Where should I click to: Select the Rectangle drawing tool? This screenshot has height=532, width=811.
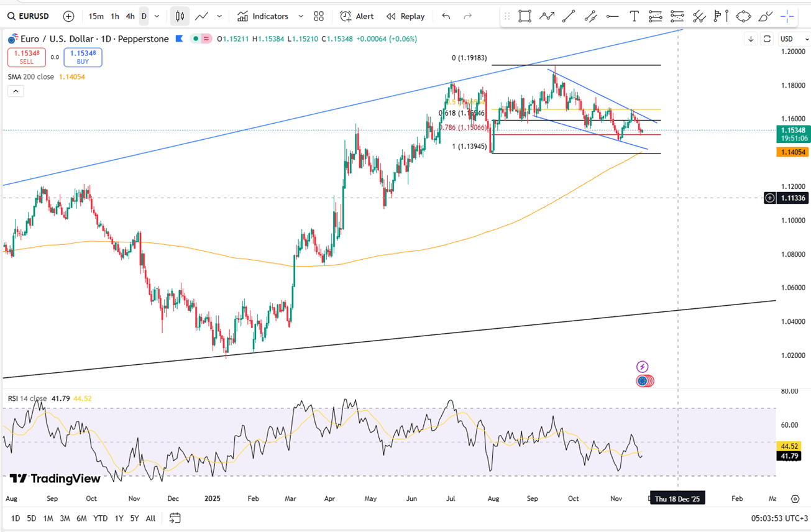click(x=525, y=16)
